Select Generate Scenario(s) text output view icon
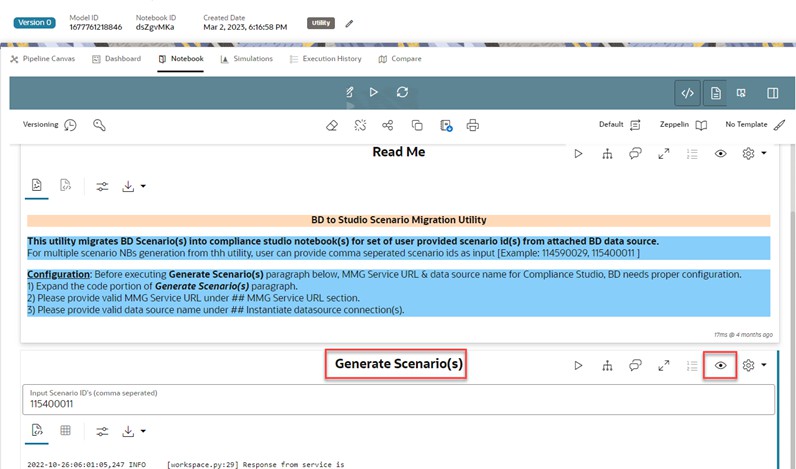Viewport: 796px width, 469px height. pyautogui.click(x=37, y=430)
